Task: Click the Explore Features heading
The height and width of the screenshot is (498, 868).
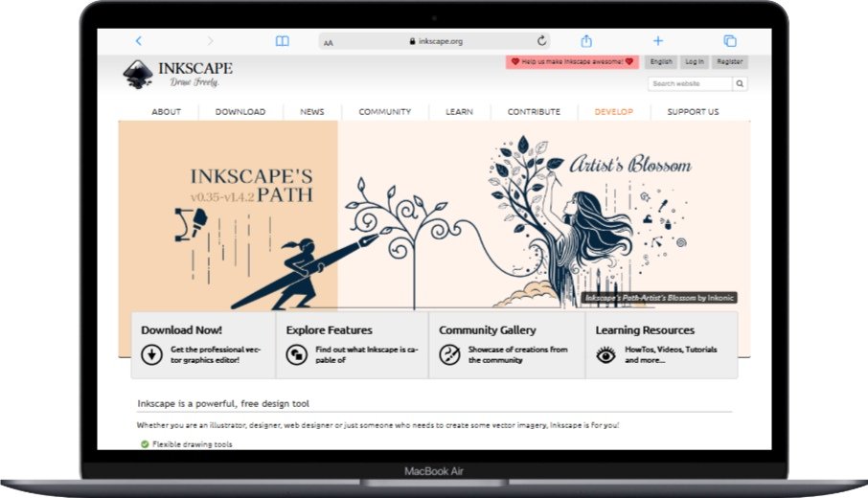Action: pos(329,330)
